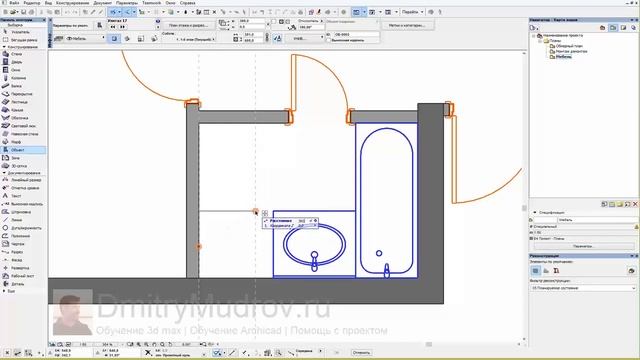Select the Балка (Beam) tool

click(x=23, y=86)
